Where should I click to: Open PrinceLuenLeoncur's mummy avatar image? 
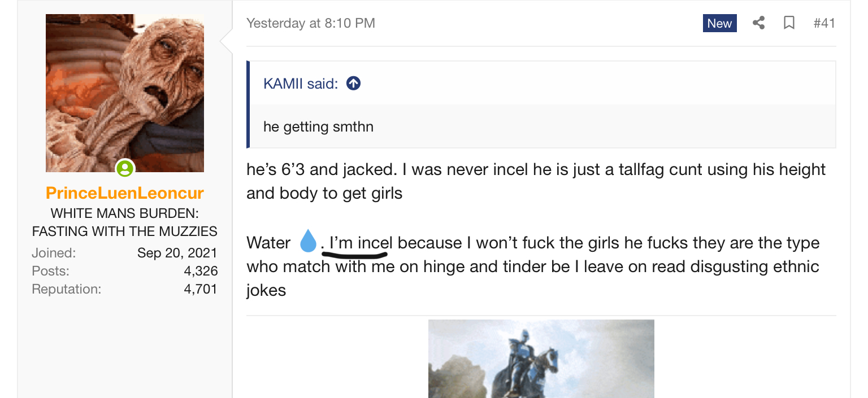point(125,93)
